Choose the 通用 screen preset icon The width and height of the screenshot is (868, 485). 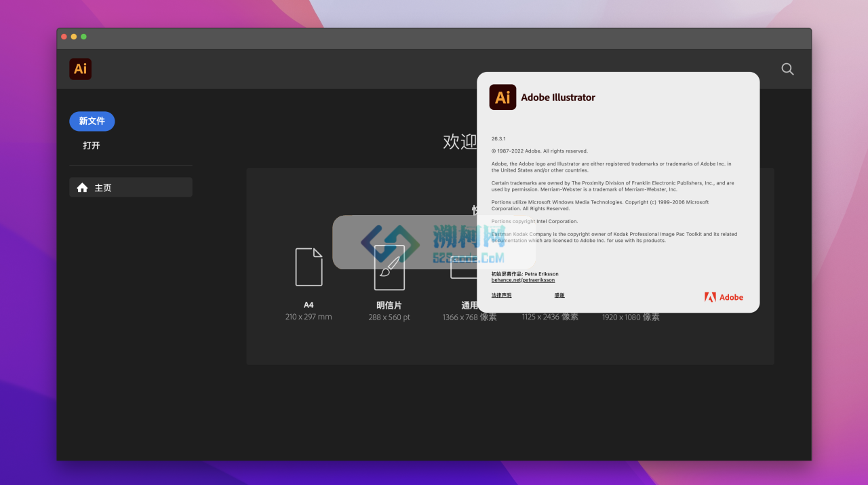(464, 268)
